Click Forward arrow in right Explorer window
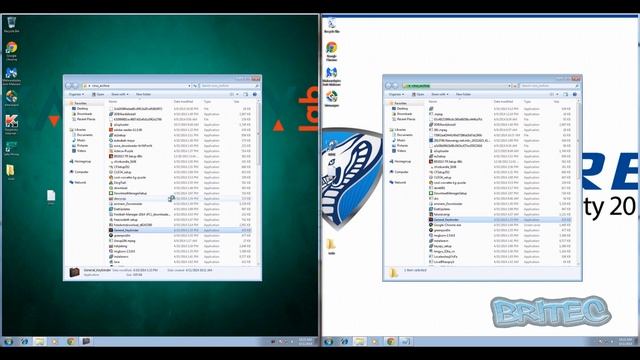Viewport: 640px width, 360px height. (395, 86)
